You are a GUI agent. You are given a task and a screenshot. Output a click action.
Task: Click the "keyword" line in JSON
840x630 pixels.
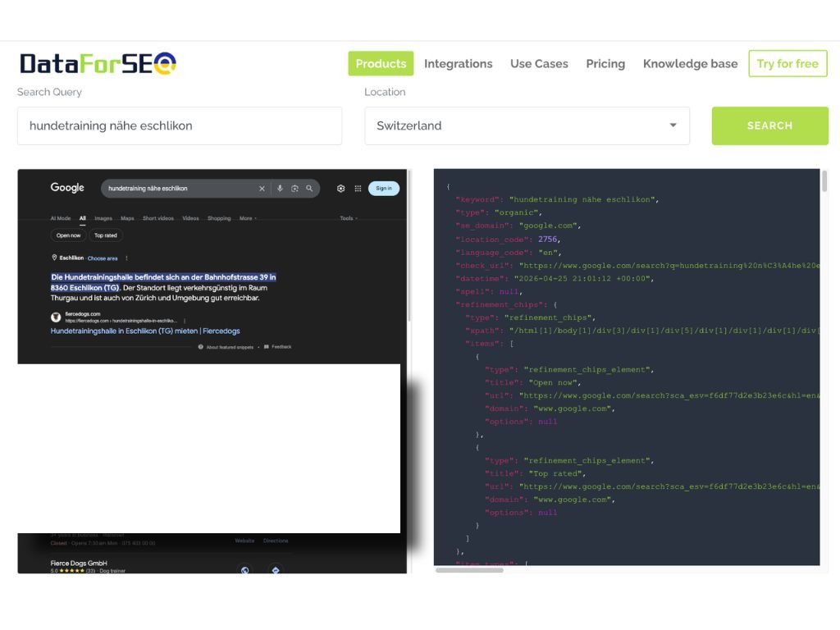click(557, 199)
